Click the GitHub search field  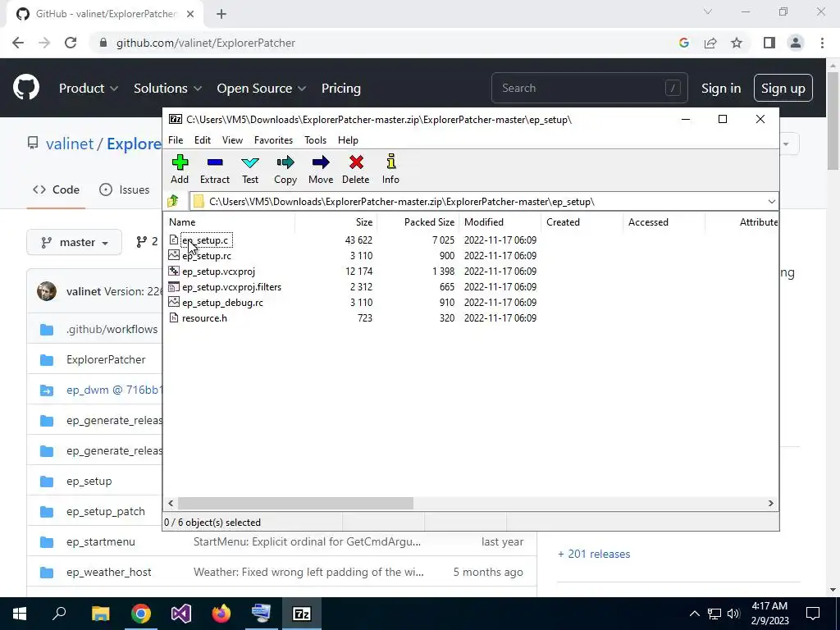[589, 88]
